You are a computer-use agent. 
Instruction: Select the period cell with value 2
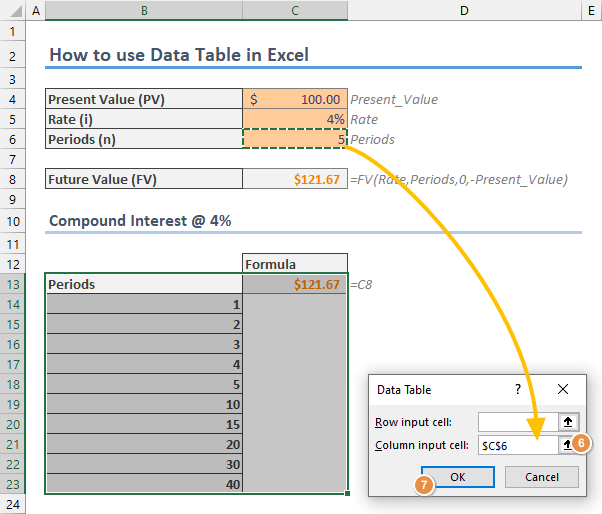click(144, 324)
